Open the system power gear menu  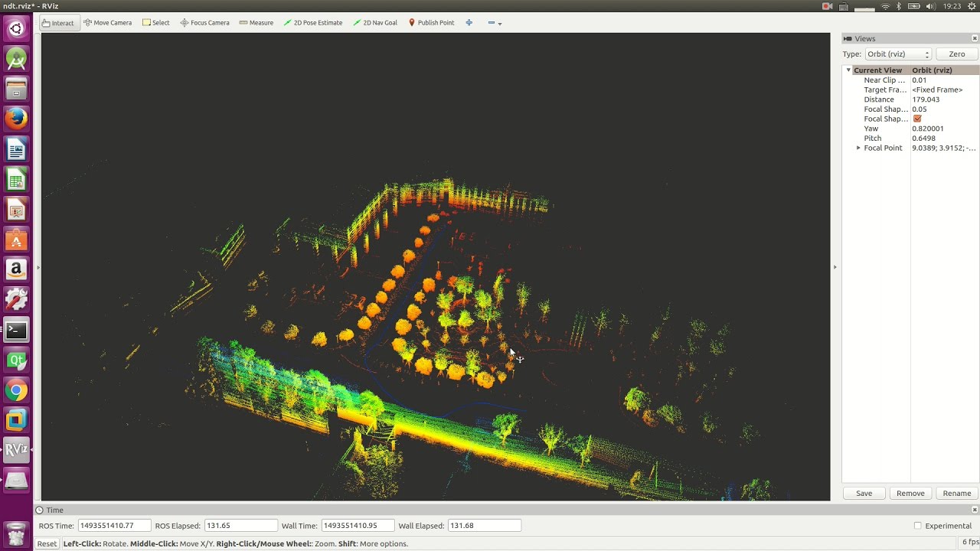click(x=971, y=6)
